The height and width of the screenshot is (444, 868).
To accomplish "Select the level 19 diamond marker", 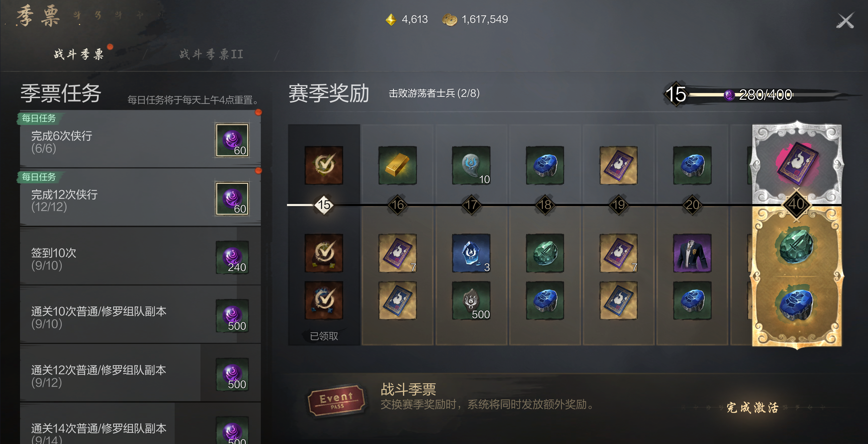I will click(x=619, y=205).
